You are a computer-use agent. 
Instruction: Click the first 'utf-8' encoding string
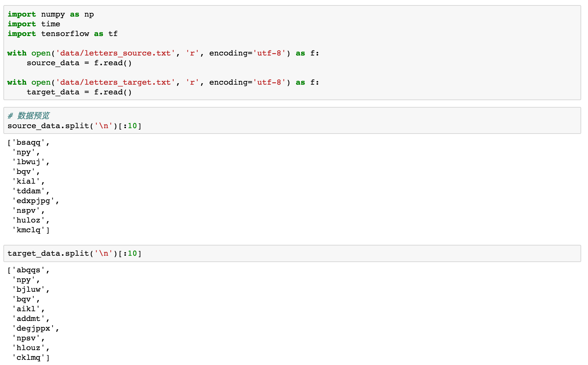[269, 53]
